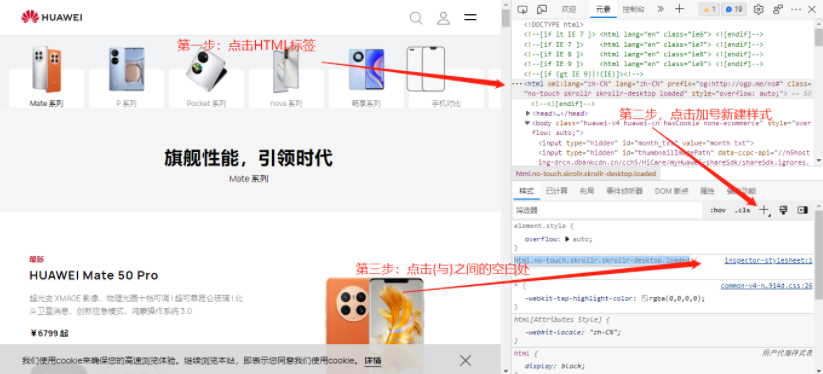Click plus icon to add new style rule
Viewport: 823px width, 374px height.
point(764,210)
